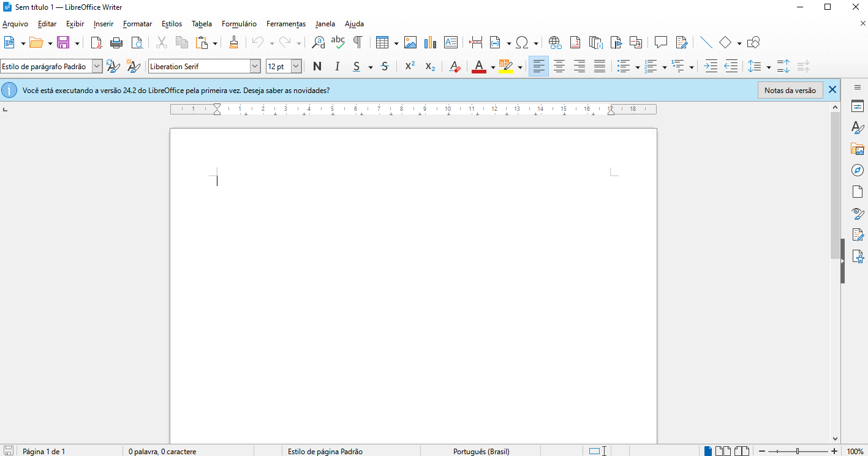Click the New document icon
The width and height of the screenshot is (868, 456).
pyautogui.click(x=9, y=43)
